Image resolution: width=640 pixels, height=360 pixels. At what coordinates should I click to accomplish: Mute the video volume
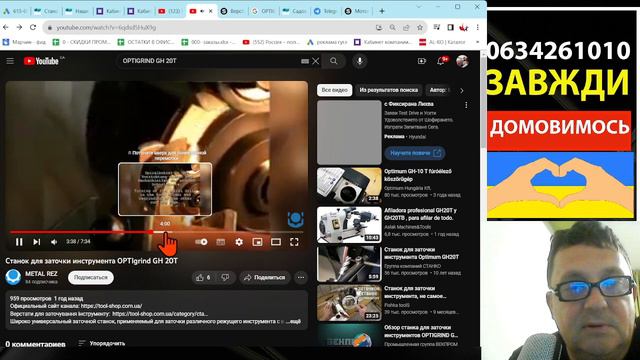tap(54, 242)
